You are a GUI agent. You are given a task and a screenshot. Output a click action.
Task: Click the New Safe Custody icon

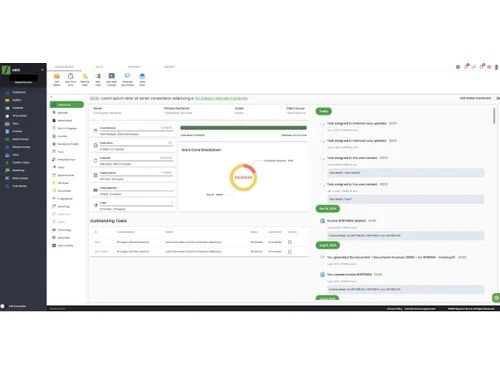112,76
